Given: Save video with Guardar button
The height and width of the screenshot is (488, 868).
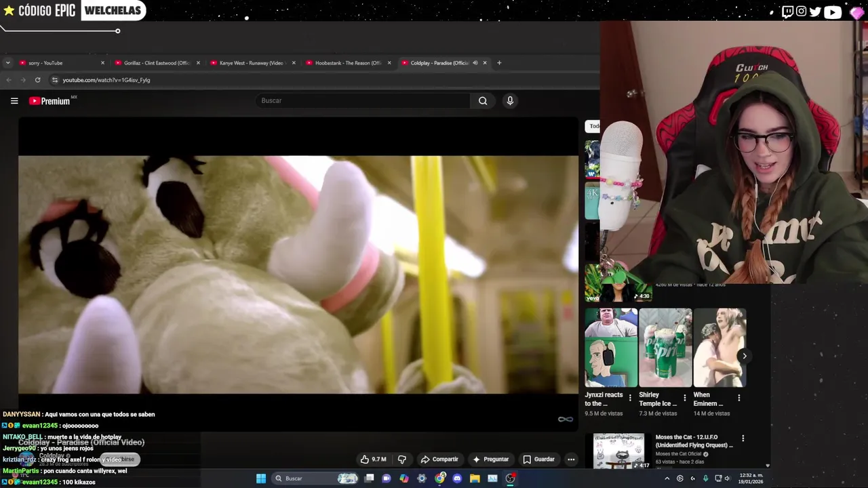Looking at the screenshot, I should tap(538, 460).
